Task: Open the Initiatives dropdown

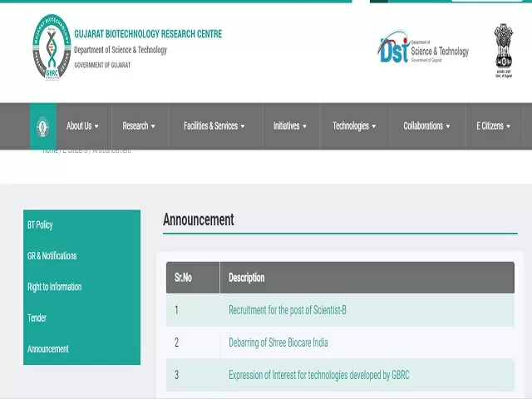Action: [x=289, y=126]
